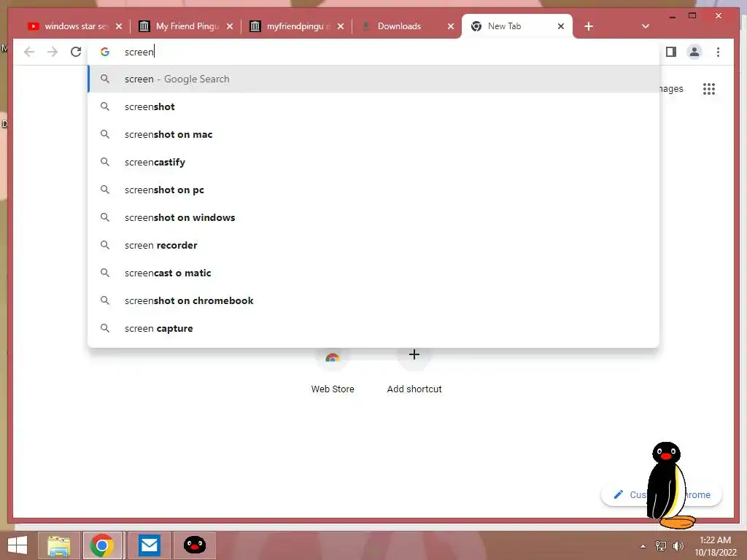Click the network tray icon
This screenshot has height=560, width=747.
[x=661, y=546]
